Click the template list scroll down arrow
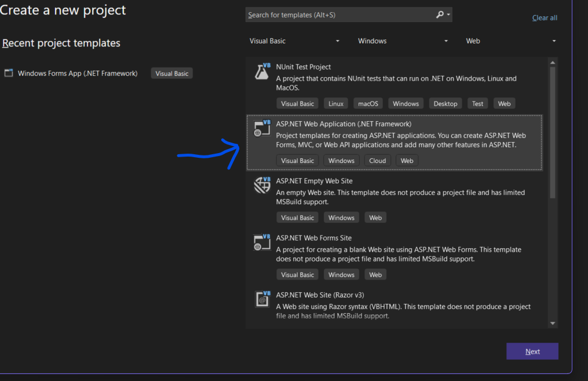Viewport: 588px width, 381px height. [x=553, y=323]
